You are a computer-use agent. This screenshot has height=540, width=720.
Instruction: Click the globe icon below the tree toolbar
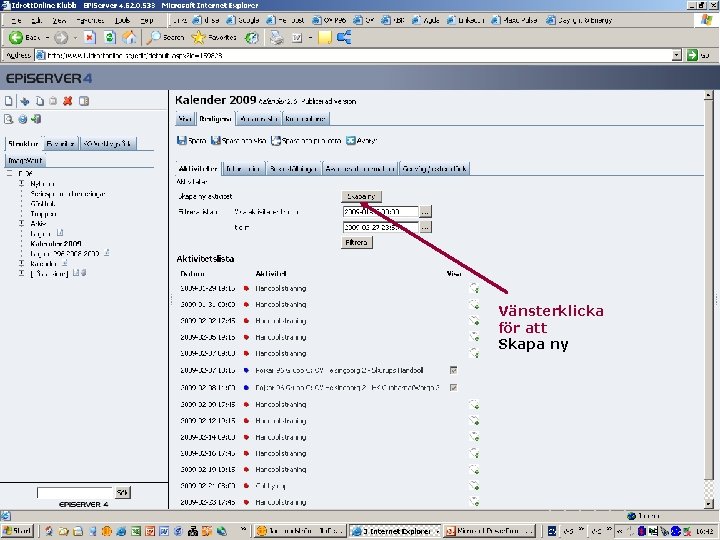click(x=22, y=119)
